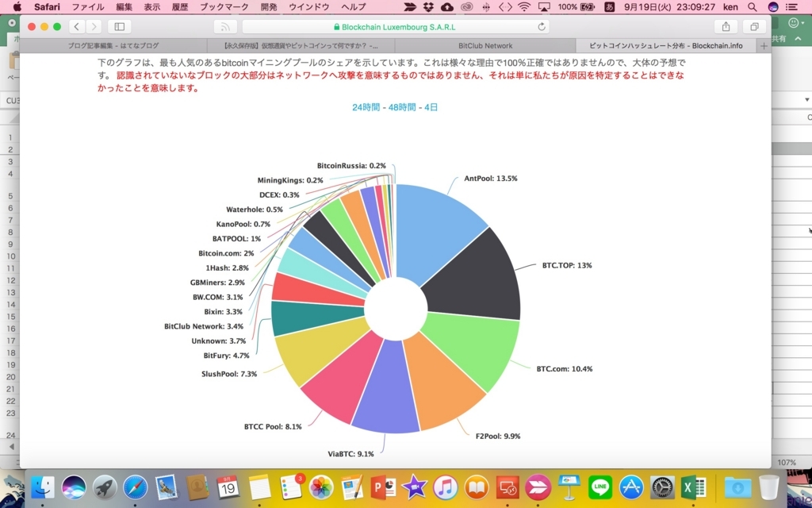Open iTunes music icon in Dock
This screenshot has height=508, width=812.
446,487
